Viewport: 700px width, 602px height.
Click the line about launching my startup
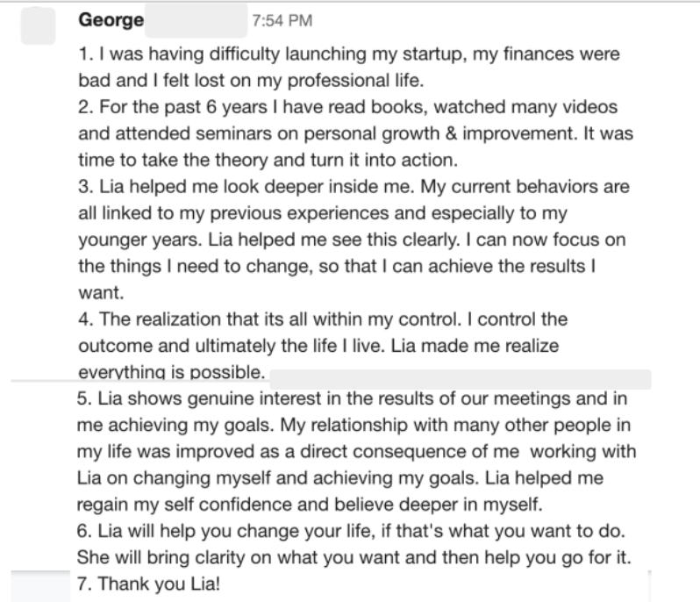coord(349,54)
